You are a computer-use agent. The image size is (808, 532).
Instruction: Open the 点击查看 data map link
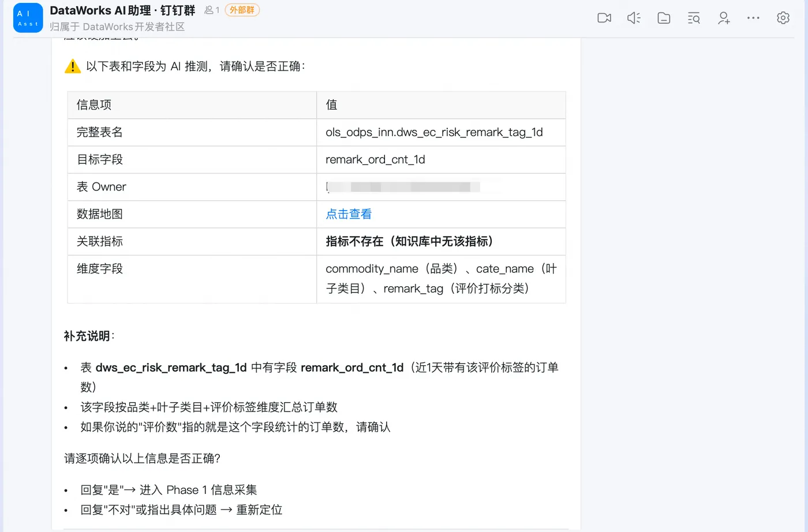tap(349, 214)
